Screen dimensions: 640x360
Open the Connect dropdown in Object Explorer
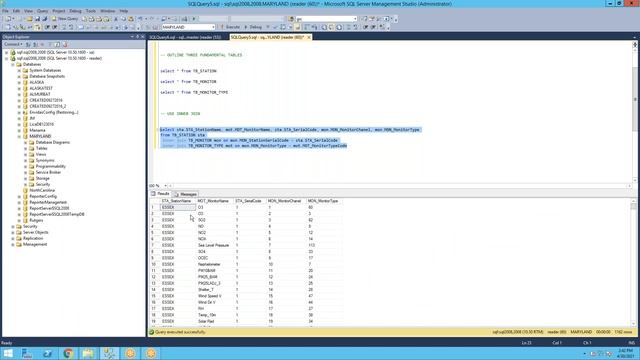click(13, 44)
